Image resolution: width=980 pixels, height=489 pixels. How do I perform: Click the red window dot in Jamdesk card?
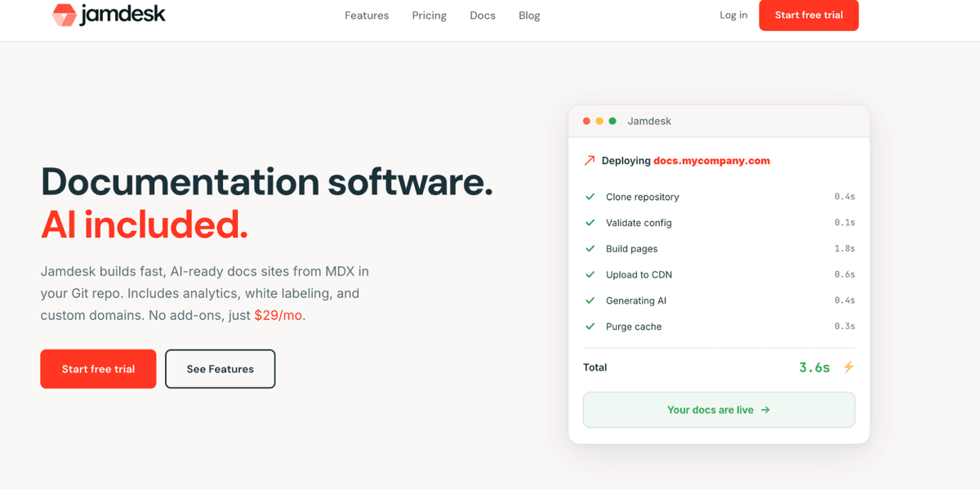click(586, 121)
